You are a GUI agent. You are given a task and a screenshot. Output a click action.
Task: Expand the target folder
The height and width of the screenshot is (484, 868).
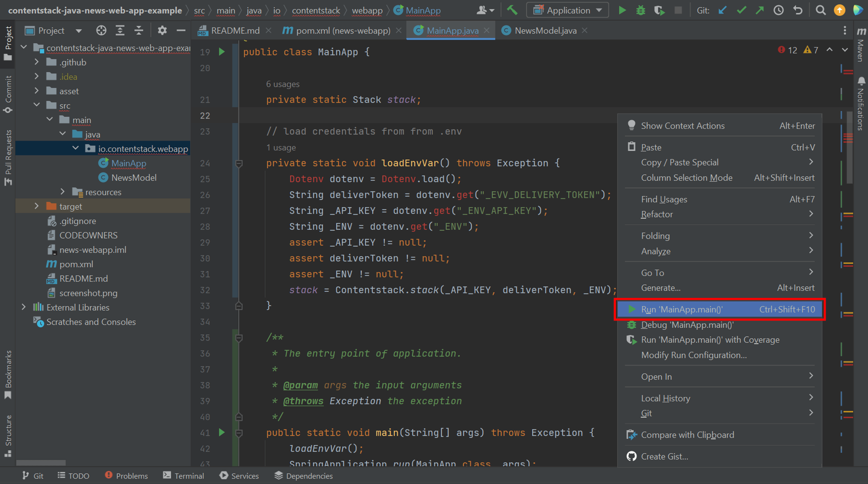(x=36, y=206)
